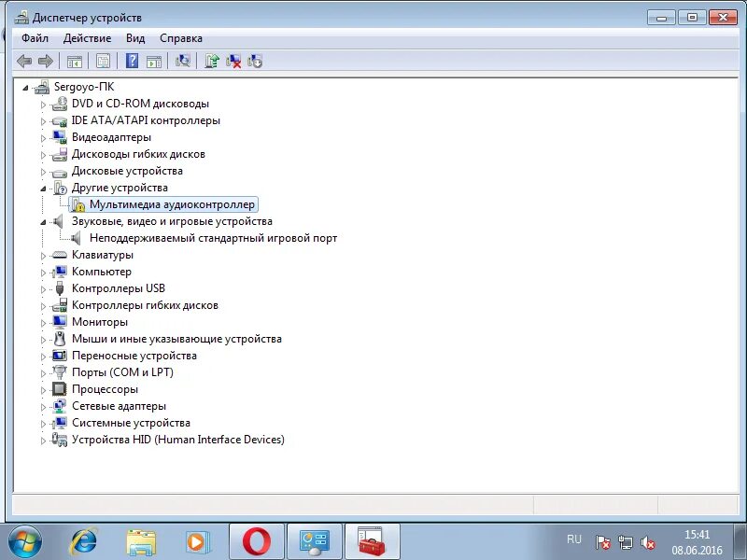This screenshot has width=747, height=560.
Task: Click the Порты (COM и LPT) icon
Action: tap(60, 371)
